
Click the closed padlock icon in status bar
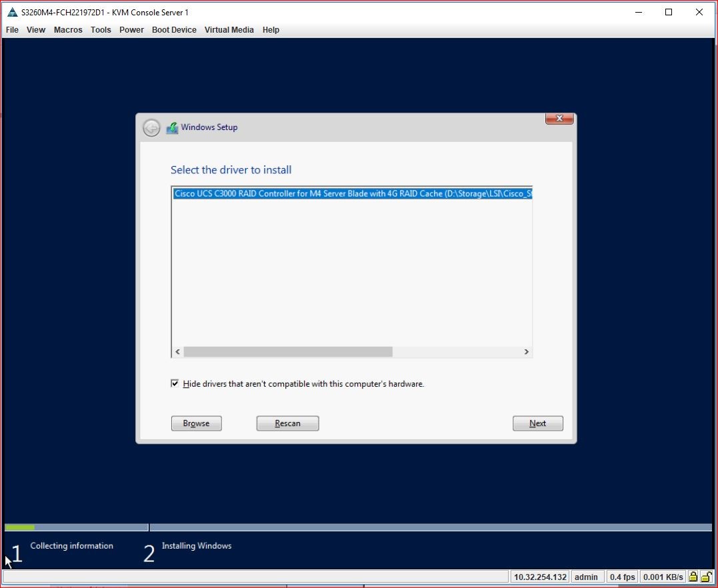coord(693,577)
